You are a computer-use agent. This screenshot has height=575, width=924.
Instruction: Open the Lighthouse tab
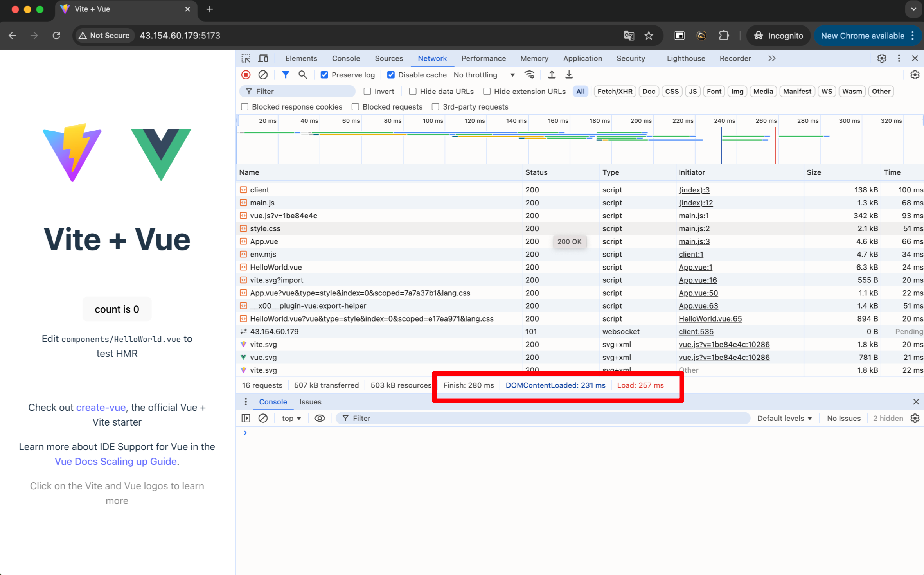tap(686, 58)
